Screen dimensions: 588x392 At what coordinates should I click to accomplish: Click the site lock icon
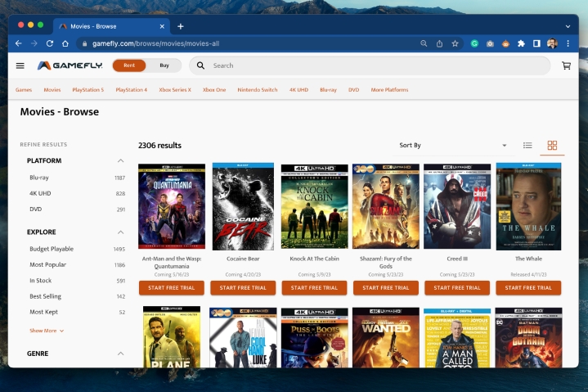84,43
